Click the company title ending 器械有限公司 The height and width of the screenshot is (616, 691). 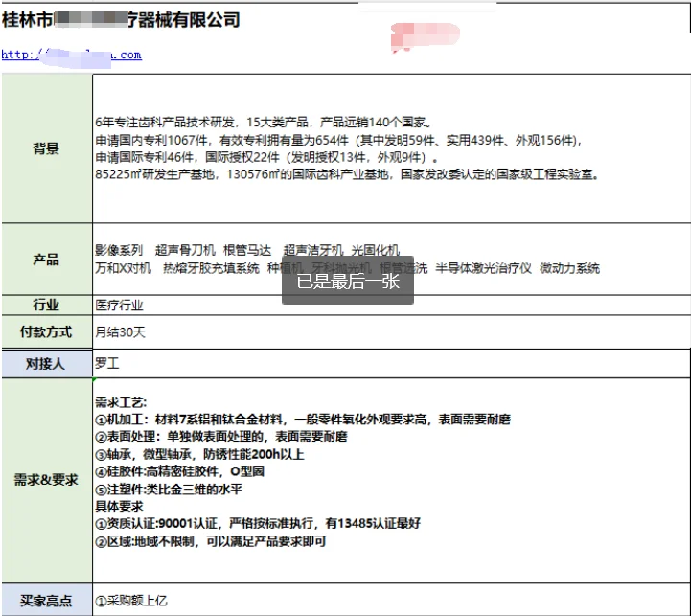121,19
